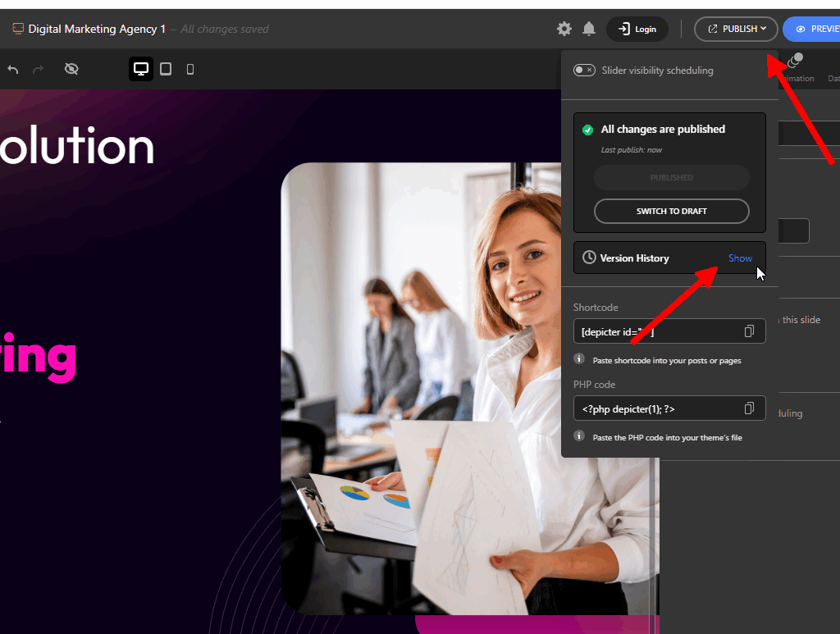Image resolution: width=840 pixels, height=634 pixels.
Task: Open notifications bell icon
Action: tap(589, 29)
